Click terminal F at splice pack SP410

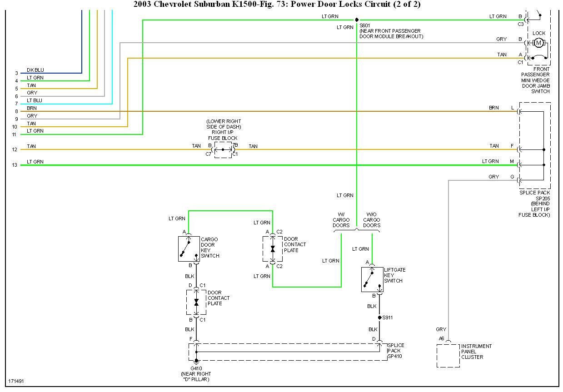pos(191,338)
